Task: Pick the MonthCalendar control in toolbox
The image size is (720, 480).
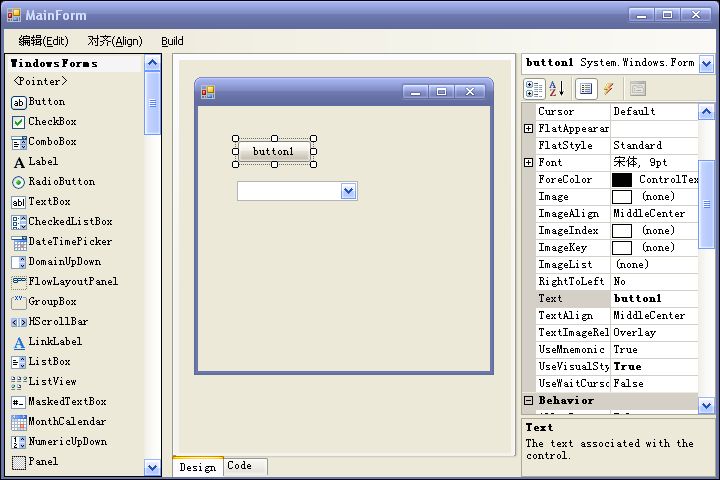Action: (67, 422)
